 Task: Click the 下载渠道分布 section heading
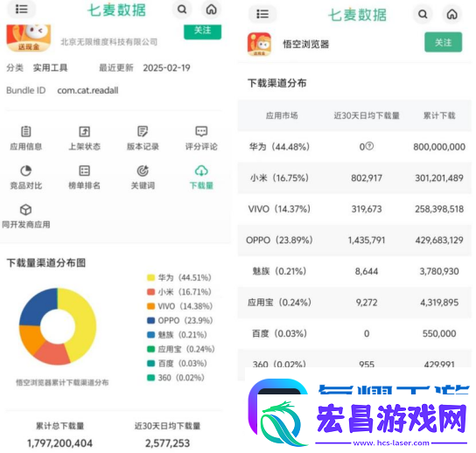pos(276,83)
